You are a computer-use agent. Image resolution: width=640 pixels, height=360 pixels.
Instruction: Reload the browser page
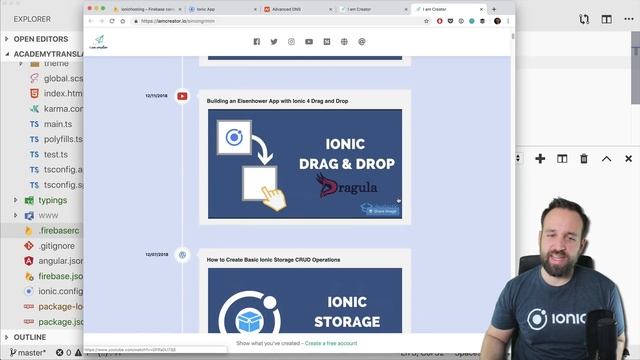112,21
